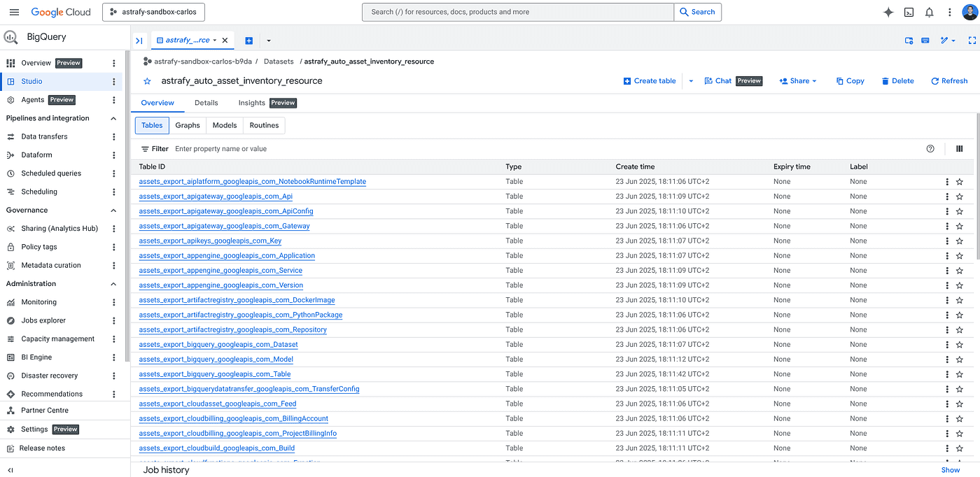Collapse the Governance section

pos(113,210)
